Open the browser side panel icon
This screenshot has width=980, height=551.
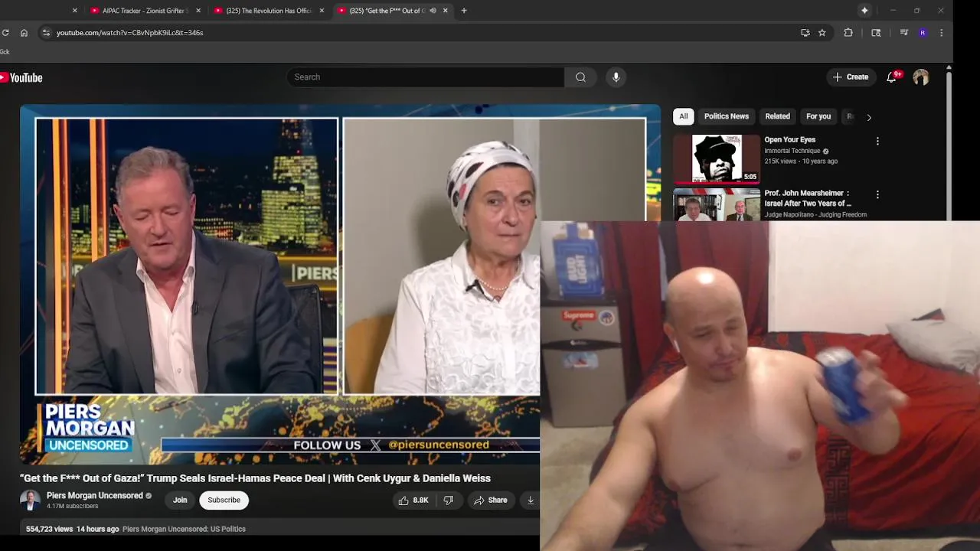(876, 33)
